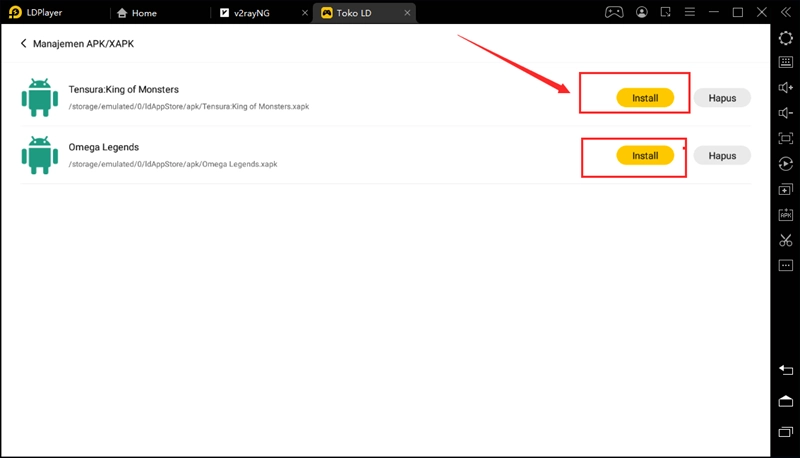Click Tensura:King of Monsters Android icon

click(x=40, y=97)
